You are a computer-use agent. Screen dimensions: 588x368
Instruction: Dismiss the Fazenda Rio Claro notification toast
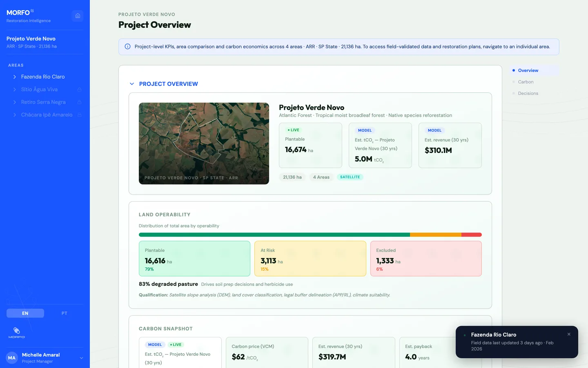(x=569, y=334)
